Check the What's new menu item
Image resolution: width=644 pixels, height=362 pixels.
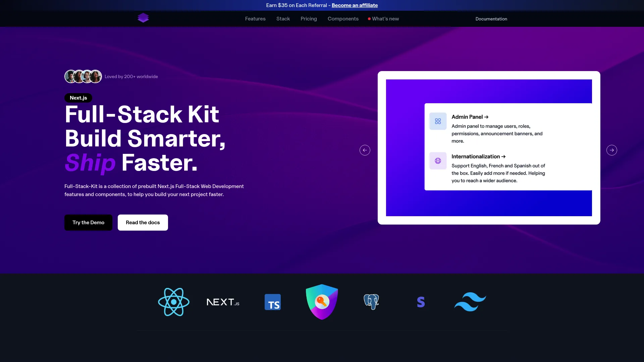click(x=385, y=19)
